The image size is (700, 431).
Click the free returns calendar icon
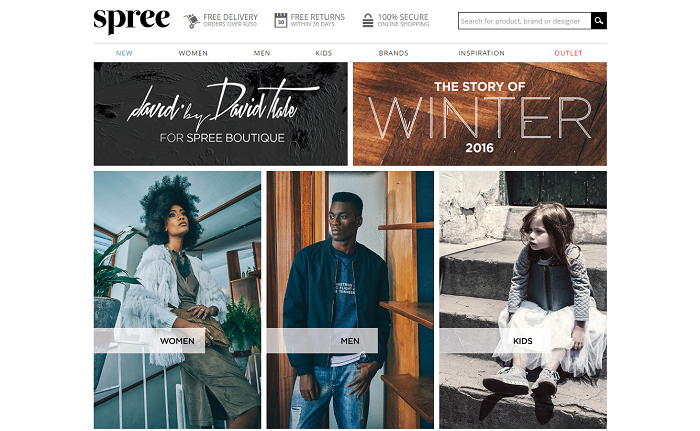(280, 20)
